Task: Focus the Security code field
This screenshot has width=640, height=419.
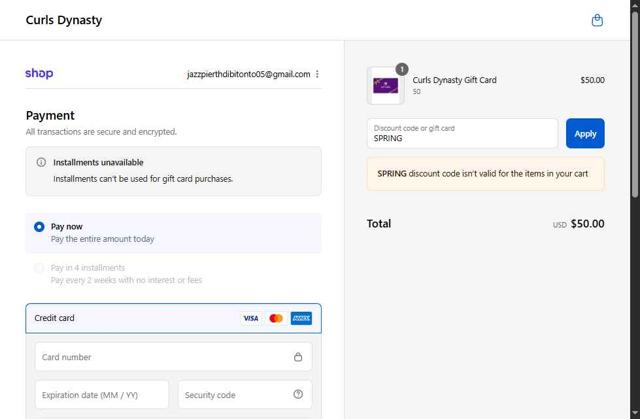Action: [x=245, y=395]
